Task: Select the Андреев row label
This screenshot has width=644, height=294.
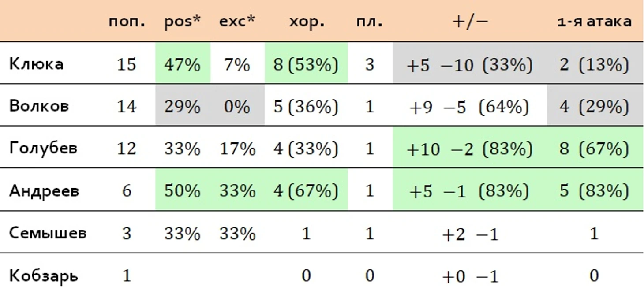Action: click(x=44, y=191)
